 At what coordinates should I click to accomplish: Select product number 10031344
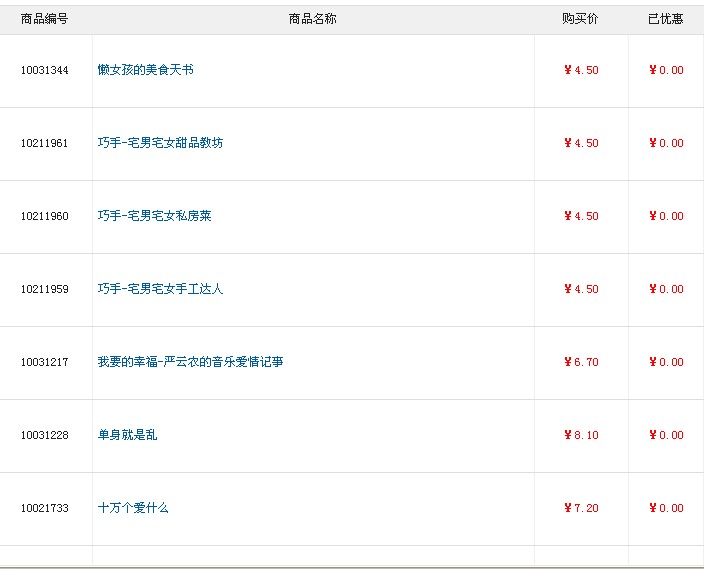point(44,70)
